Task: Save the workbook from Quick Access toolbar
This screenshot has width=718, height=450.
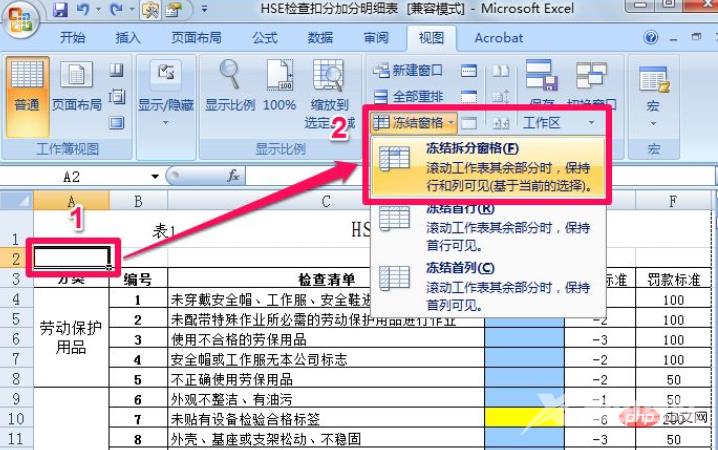Action: 60,11
